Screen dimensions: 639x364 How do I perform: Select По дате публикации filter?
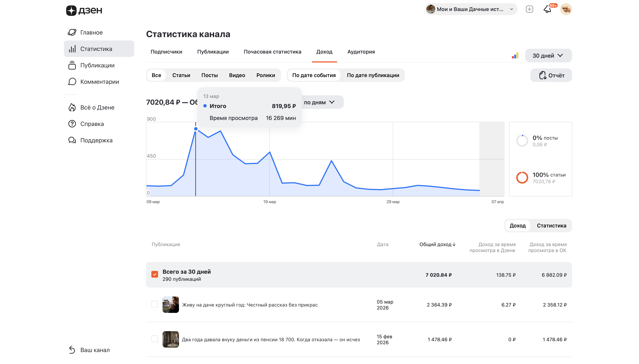[373, 75]
